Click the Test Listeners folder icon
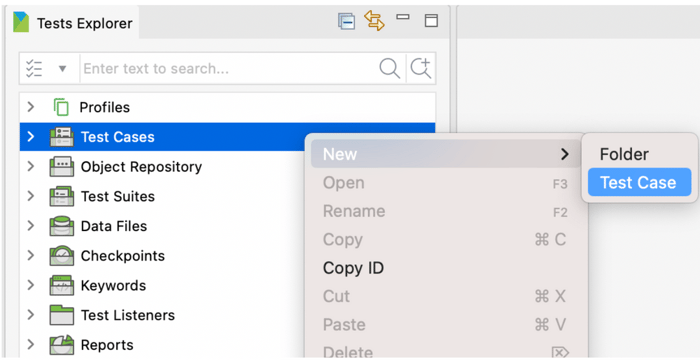 [62, 315]
